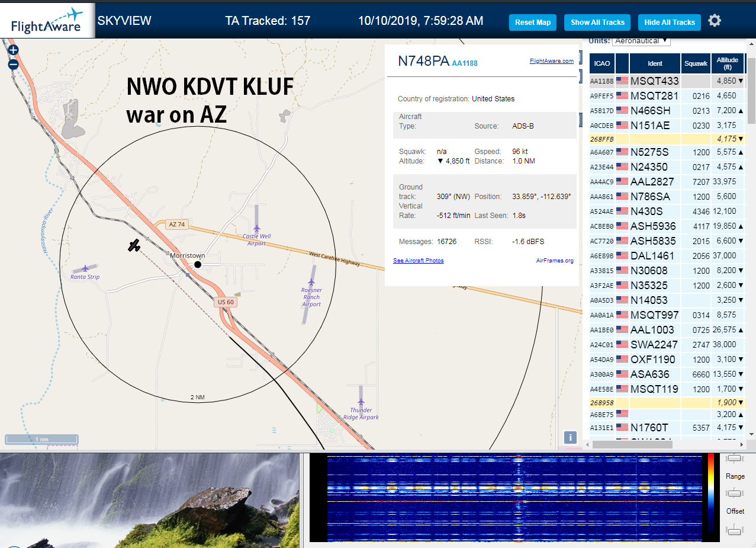
Task: Click US flag in ASA636 row
Action: click(x=622, y=374)
